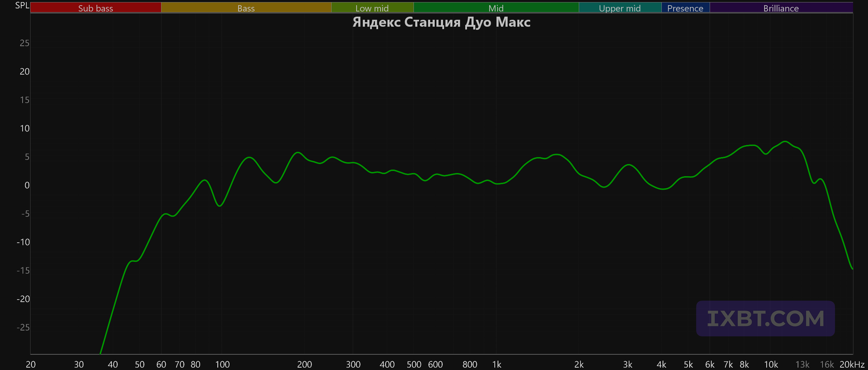Select the Brilliance band label
868x370 pixels.
coord(781,8)
